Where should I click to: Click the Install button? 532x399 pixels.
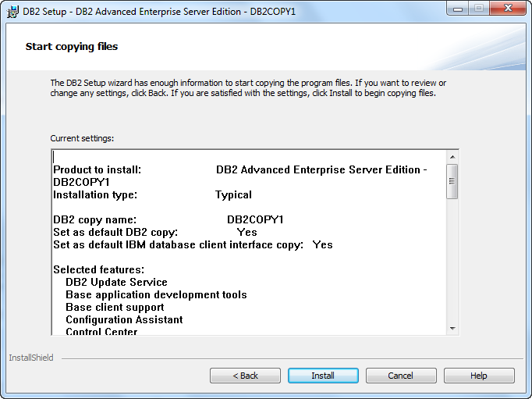tap(323, 376)
